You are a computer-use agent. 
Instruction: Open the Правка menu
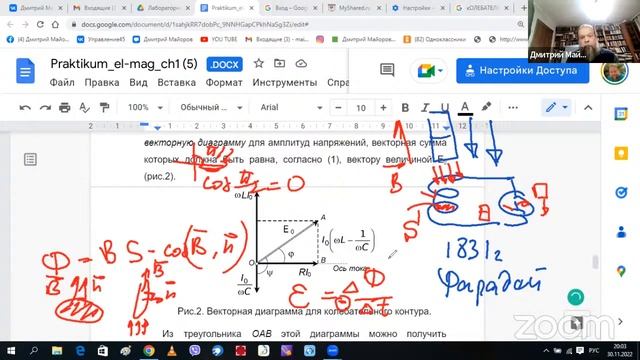click(x=102, y=82)
